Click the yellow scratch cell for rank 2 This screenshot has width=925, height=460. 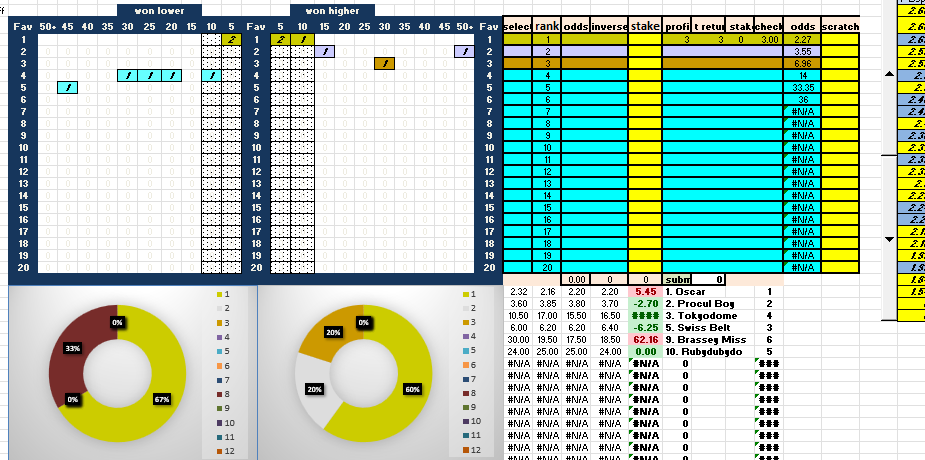pyautogui.click(x=840, y=51)
